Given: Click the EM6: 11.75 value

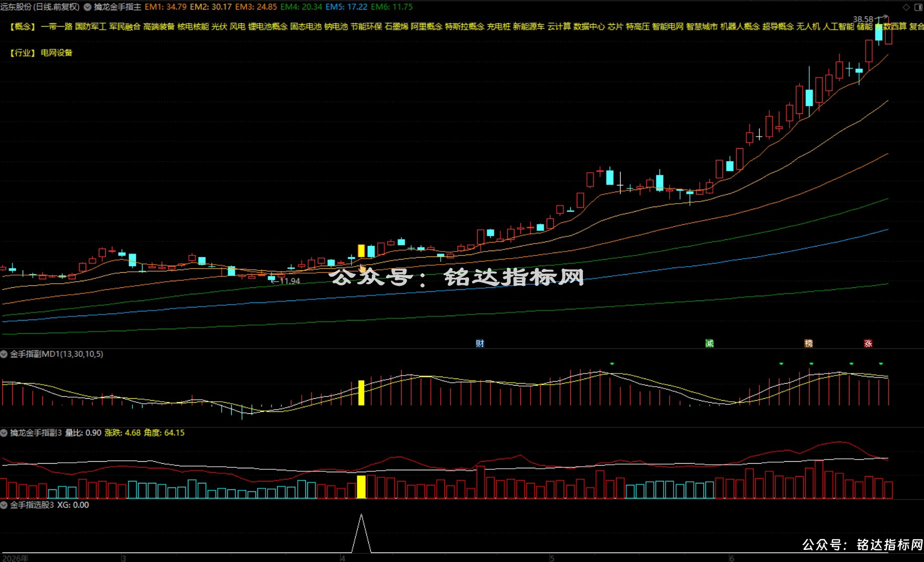Looking at the screenshot, I should [x=391, y=7].
